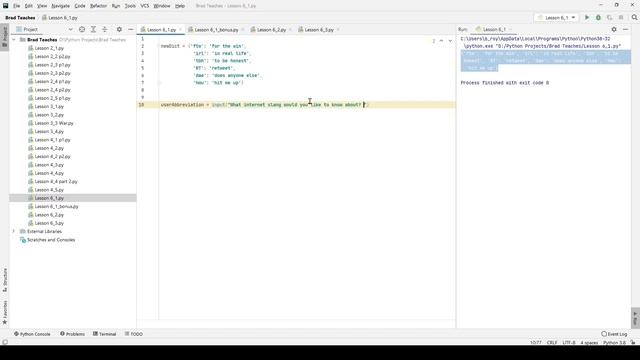The image size is (640, 360).
Task: Toggle the Project side tool window strip
Action: click(x=5, y=37)
